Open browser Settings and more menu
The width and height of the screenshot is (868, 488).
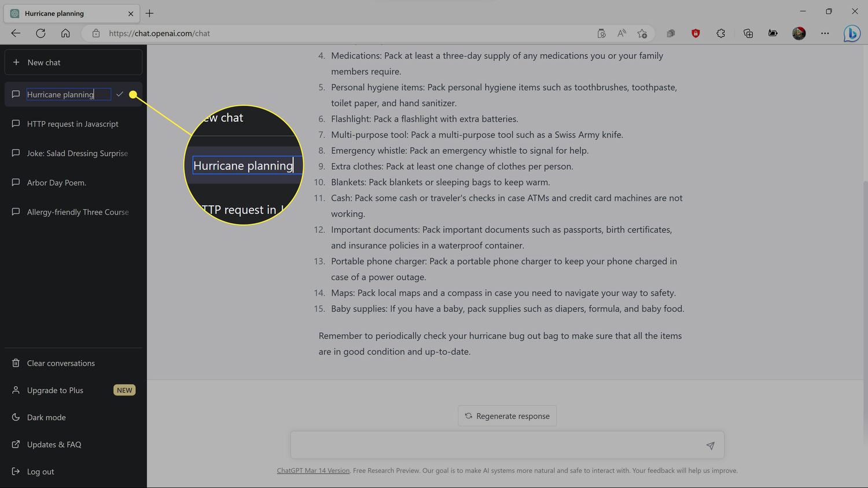point(825,34)
